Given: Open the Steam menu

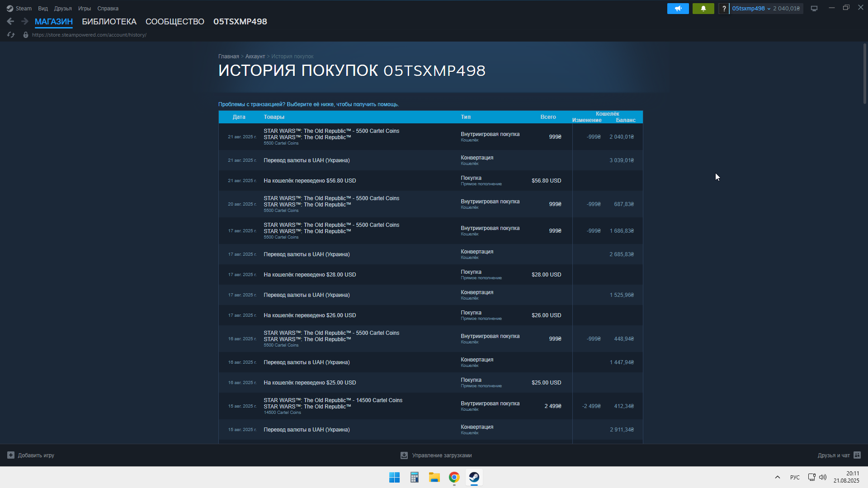Looking at the screenshot, I should [x=24, y=9].
